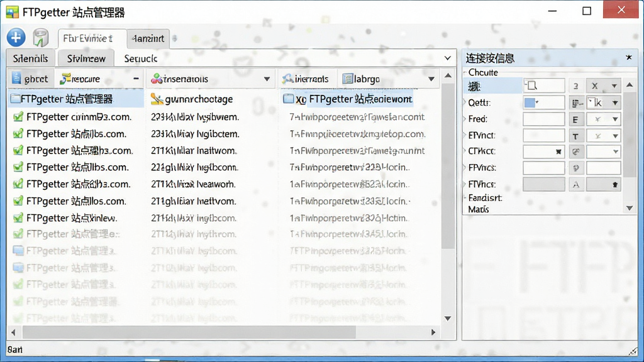This screenshot has height=362, width=644.
Task: Open the Qettr row dropdown arrow
Action: (615, 102)
